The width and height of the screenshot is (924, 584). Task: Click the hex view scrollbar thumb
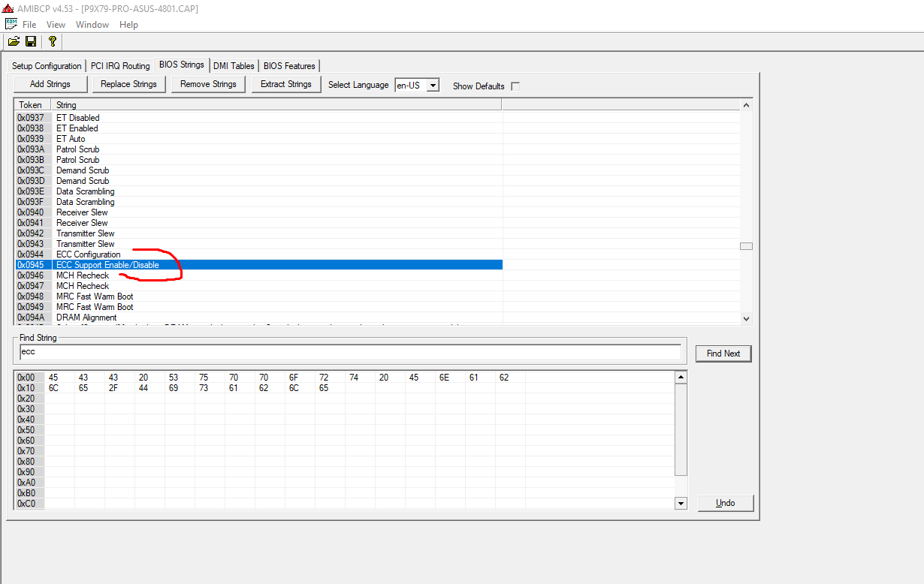coord(681,429)
